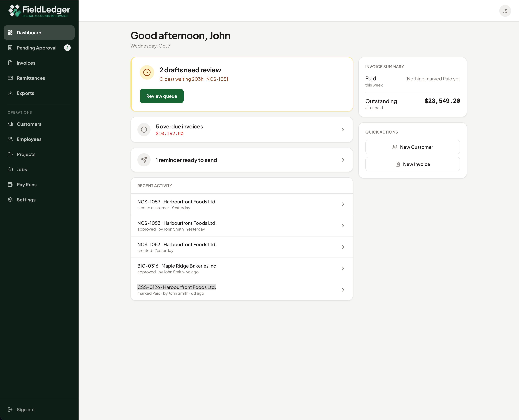Image resolution: width=519 pixels, height=420 pixels.
Task: Open chevron on BIC-0316 Maple Ridge row
Action: (x=343, y=268)
